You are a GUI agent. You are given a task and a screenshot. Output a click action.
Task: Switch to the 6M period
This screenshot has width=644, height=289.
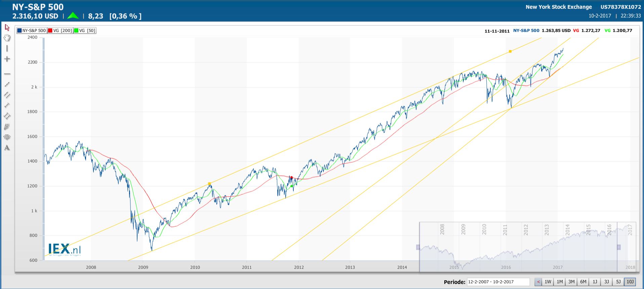(x=583, y=282)
